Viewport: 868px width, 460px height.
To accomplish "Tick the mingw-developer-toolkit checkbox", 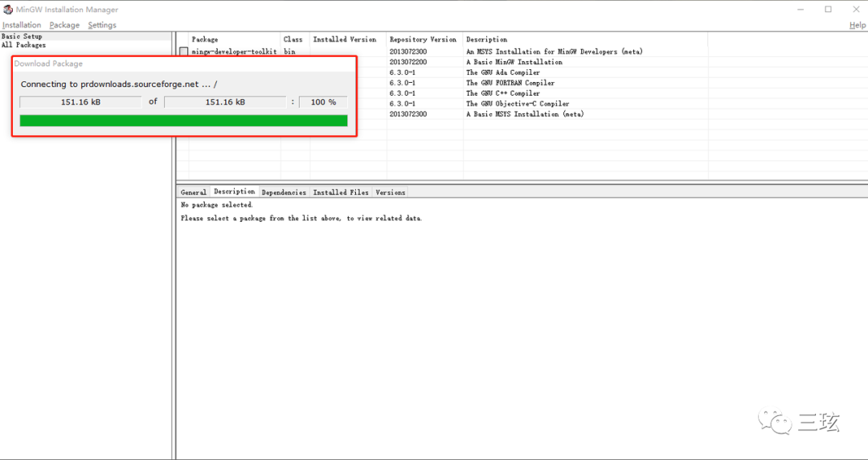I will pyautogui.click(x=184, y=51).
